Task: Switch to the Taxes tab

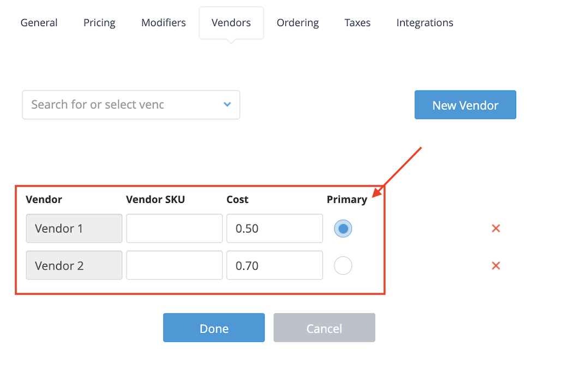Action: tap(357, 23)
